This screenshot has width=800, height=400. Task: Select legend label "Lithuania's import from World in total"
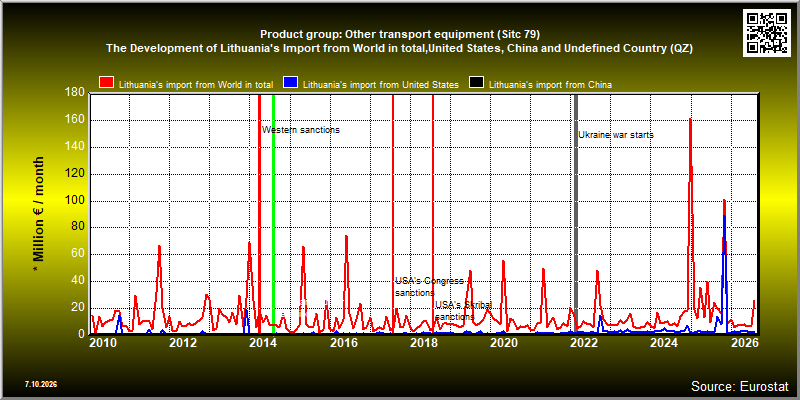[x=196, y=85]
